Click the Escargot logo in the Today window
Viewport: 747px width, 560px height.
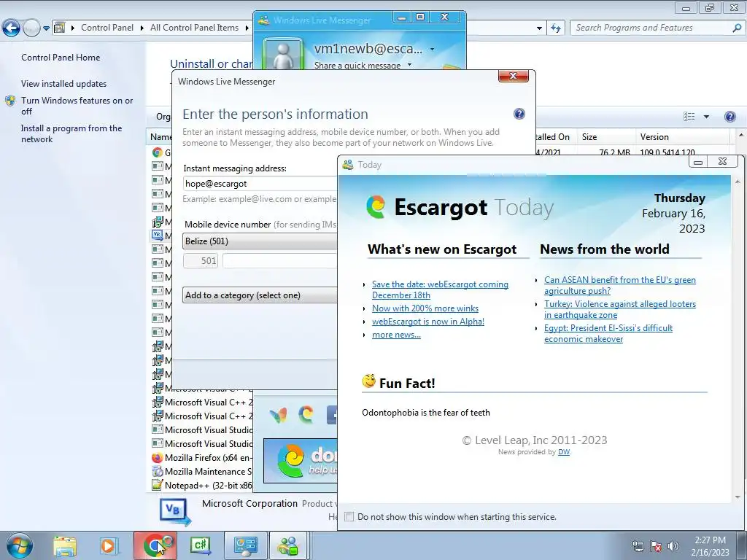pyautogui.click(x=376, y=207)
